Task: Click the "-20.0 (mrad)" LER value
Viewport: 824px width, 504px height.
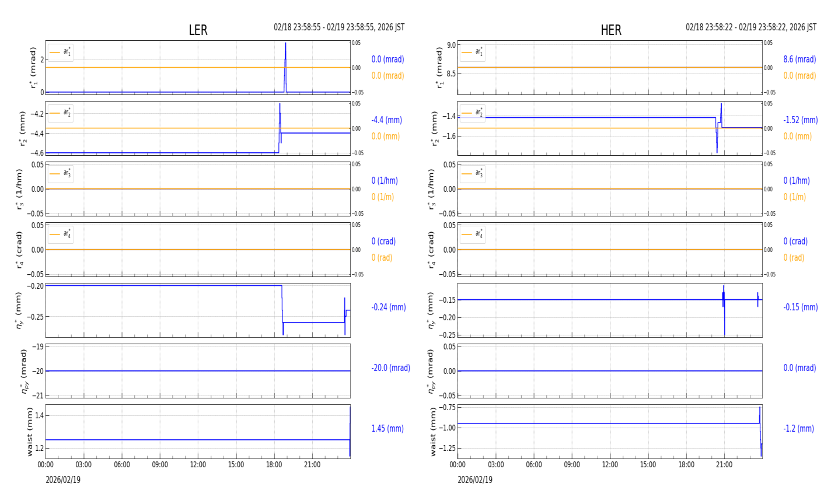Action: tap(390, 368)
